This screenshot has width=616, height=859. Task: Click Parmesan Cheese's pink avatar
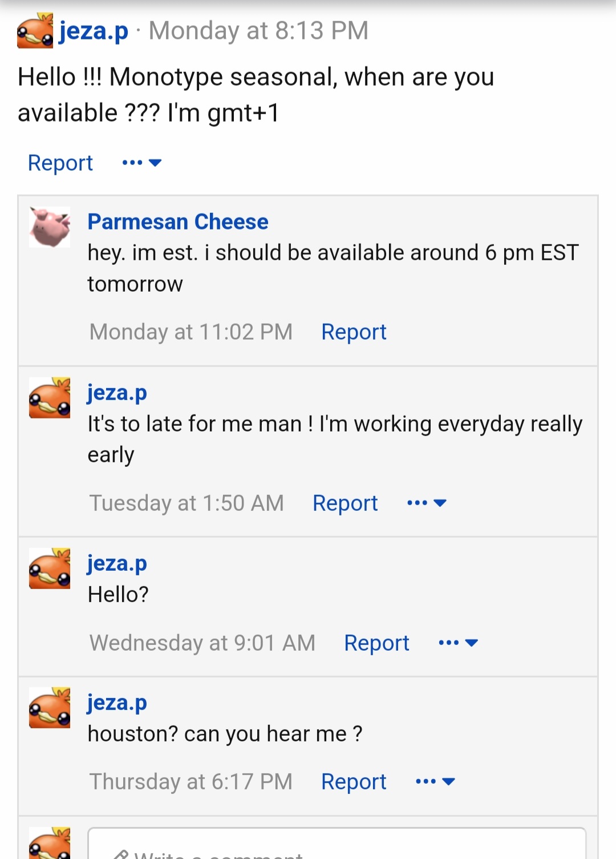(x=50, y=227)
